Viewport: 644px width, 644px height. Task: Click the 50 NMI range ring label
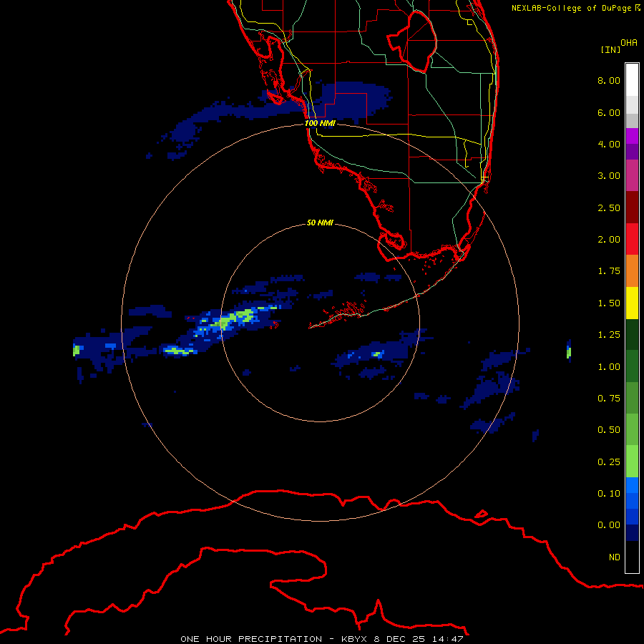(320, 223)
